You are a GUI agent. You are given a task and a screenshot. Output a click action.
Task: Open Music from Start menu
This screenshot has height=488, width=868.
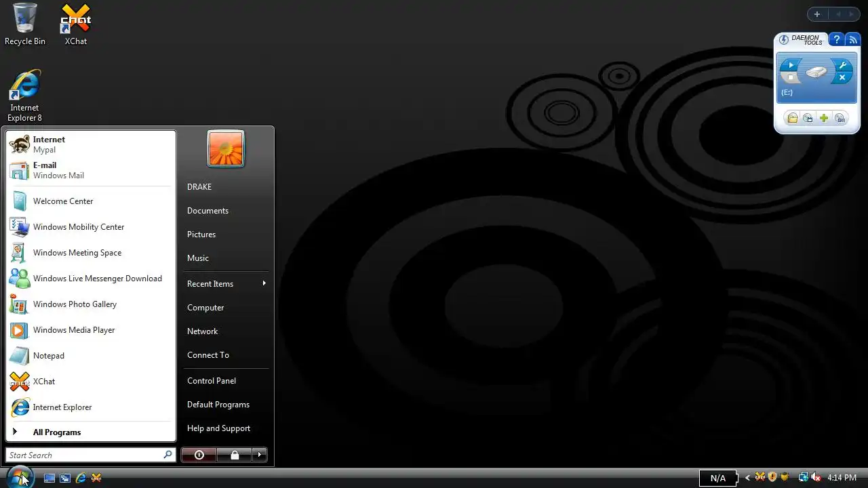(x=226, y=258)
